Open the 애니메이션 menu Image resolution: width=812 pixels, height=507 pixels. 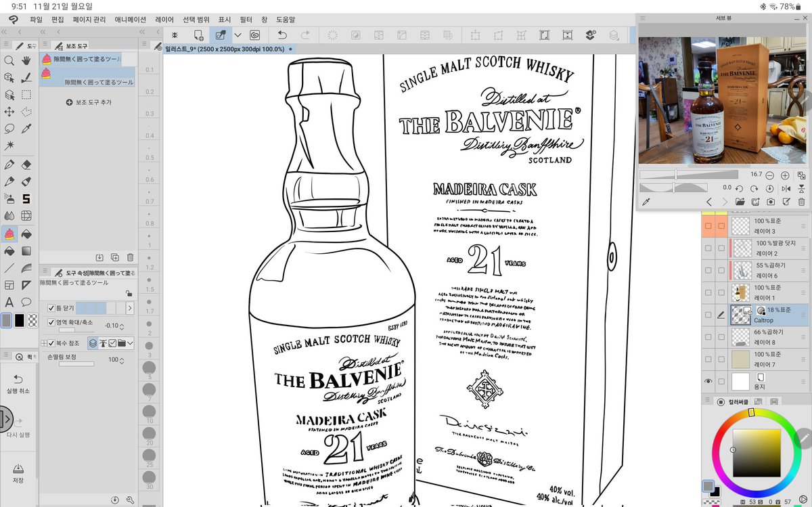click(131, 20)
